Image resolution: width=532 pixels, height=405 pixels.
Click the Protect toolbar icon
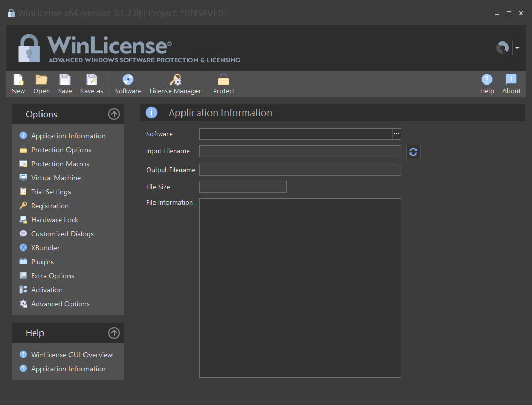(223, 80)
